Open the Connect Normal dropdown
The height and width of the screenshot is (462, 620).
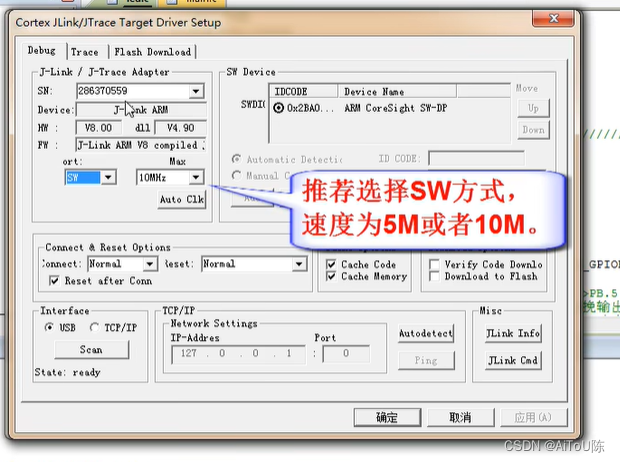(x=149, y=264)
